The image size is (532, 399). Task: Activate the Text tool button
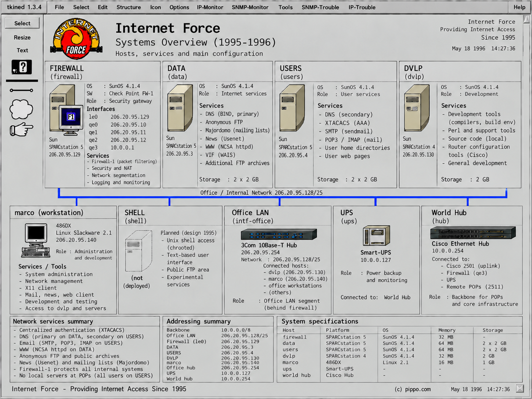point(22,50)
